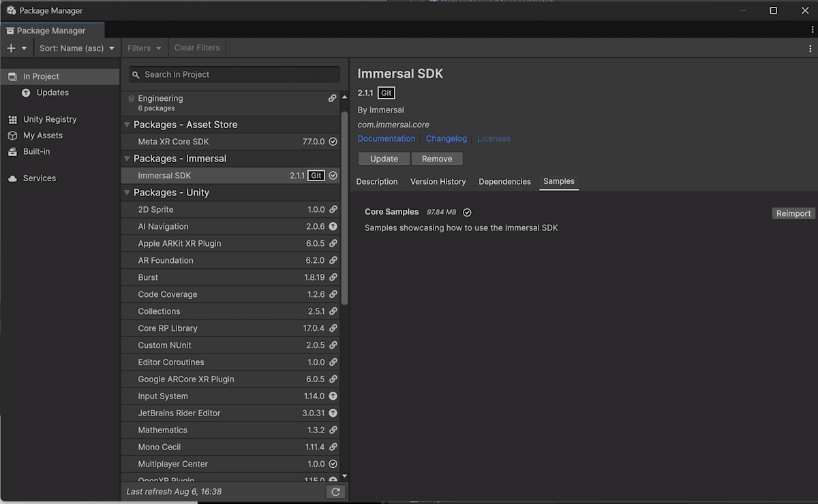Click 'Last refresh Aug 6, 16:38' status text
Image resolution: width=818 pixels, height=504 pixels.
pos(174,492)
